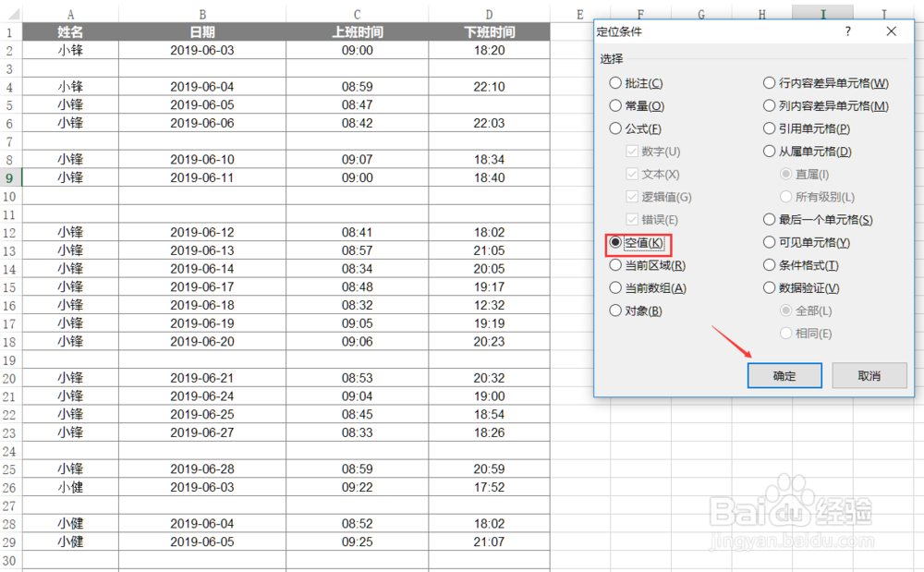The height and width of the screenshot is (572, 924).
Task: Select column A header
Action: coord(71,14)
